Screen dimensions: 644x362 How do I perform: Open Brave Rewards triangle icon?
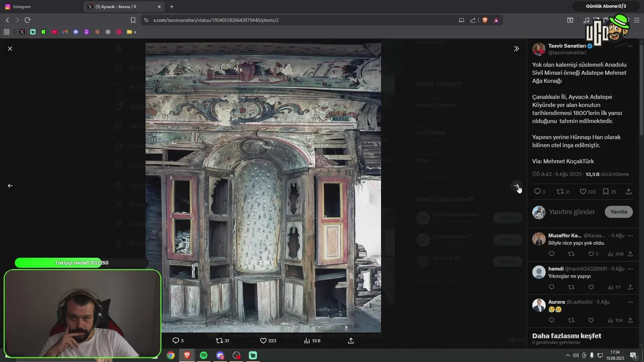[496, 20]
